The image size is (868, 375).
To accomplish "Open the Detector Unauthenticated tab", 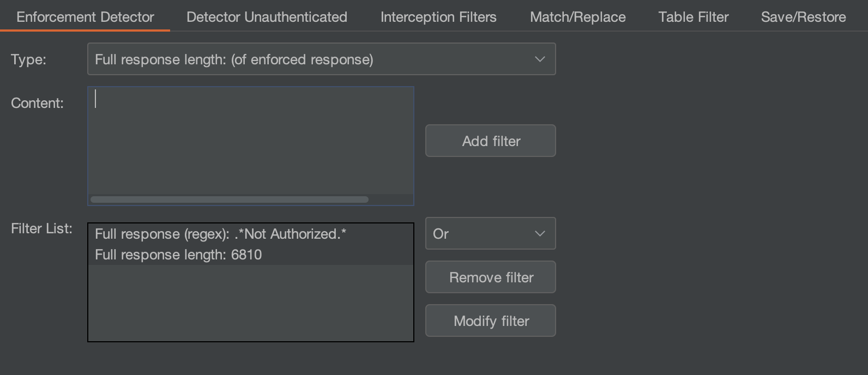I will [x=267, y=17].
